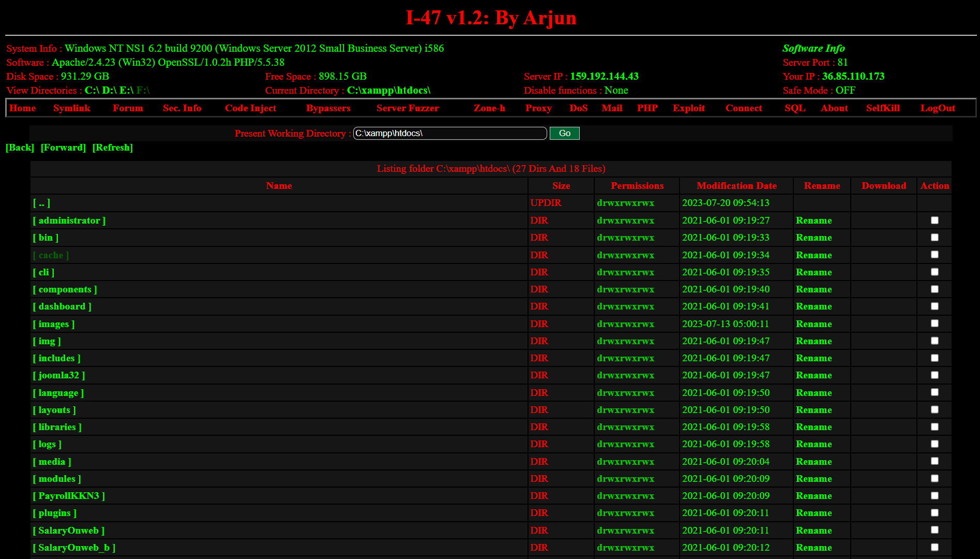980x559 pixels.
Task: Open the Exploit menu item
Action: coord(689,108)
